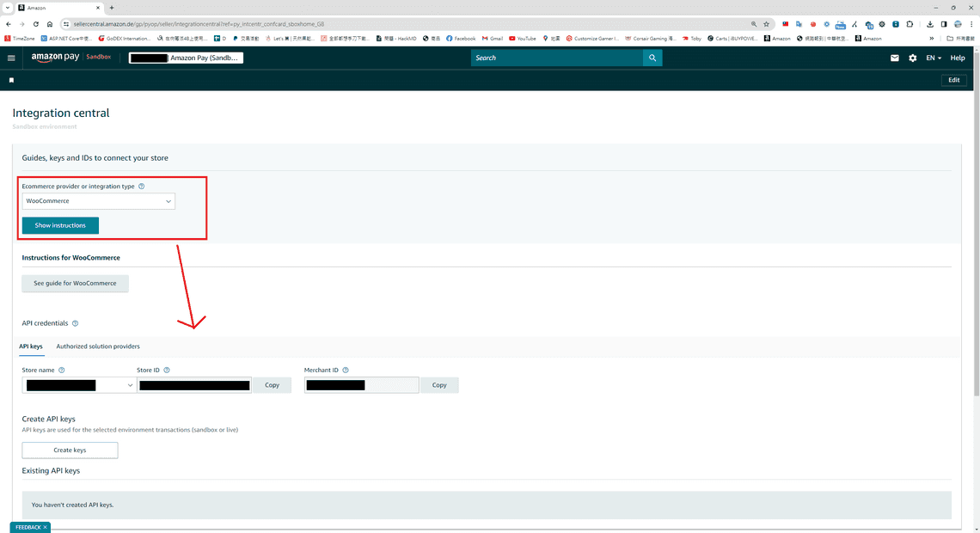Switch to Authorized solution providers tab

click(x=98, y=346)
